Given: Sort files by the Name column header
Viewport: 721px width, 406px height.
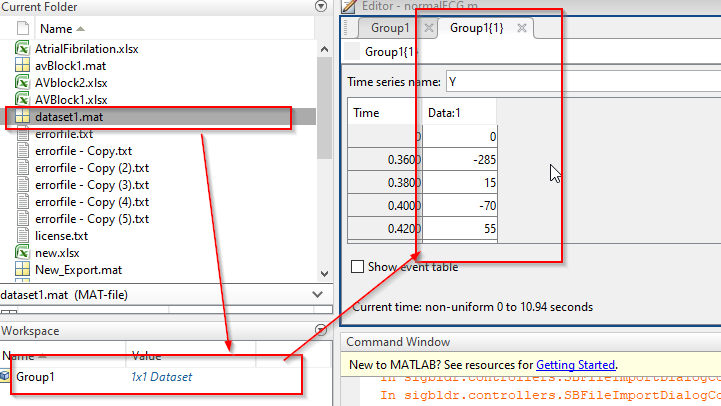Looking at the screenshot, I should [x=62, y=29].
